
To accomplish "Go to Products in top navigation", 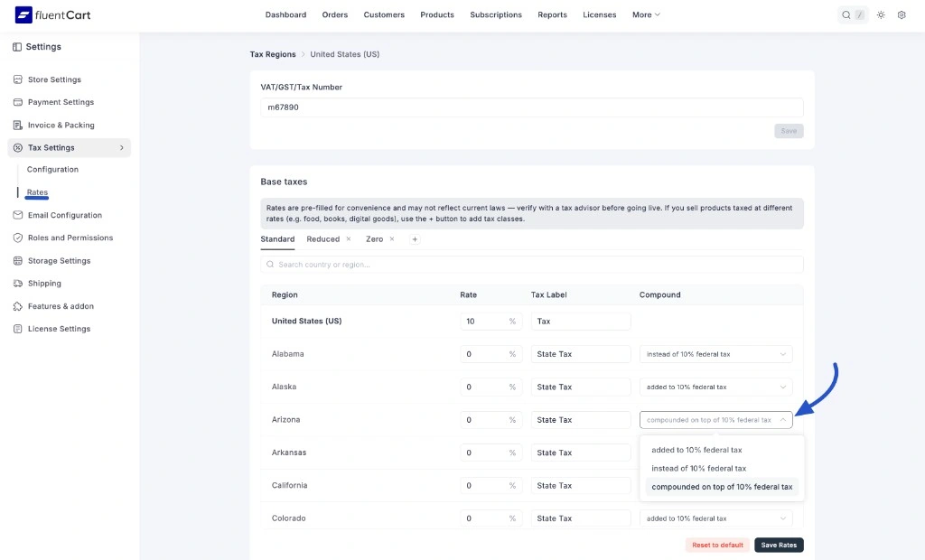I will coord(437,14).
